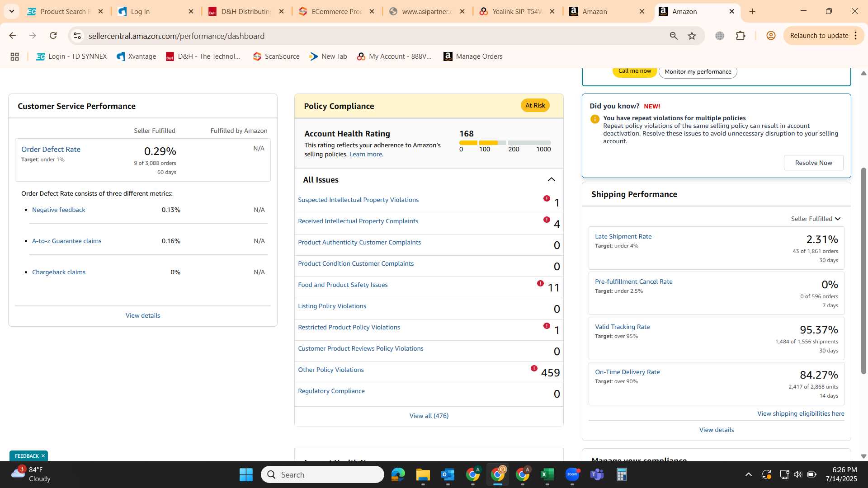868x488 pixels.
Task: Open Suspected Intellectual Property Violations link
Action: point(358,200)
